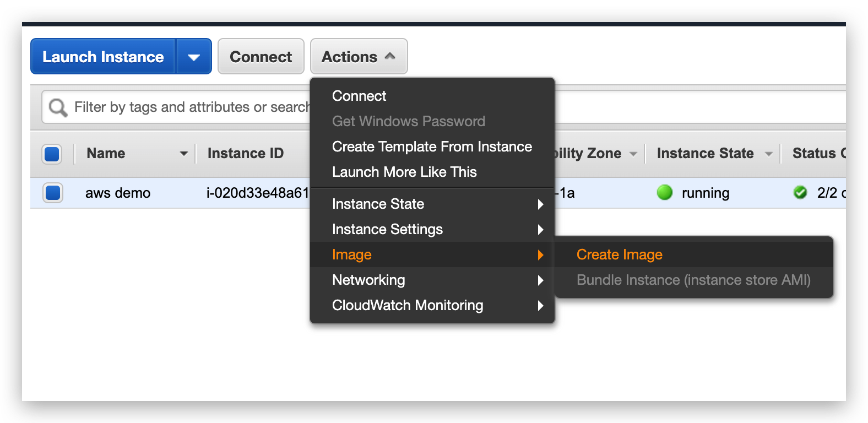
Task: Click the Launch Instance button
Action: [104, 56]
